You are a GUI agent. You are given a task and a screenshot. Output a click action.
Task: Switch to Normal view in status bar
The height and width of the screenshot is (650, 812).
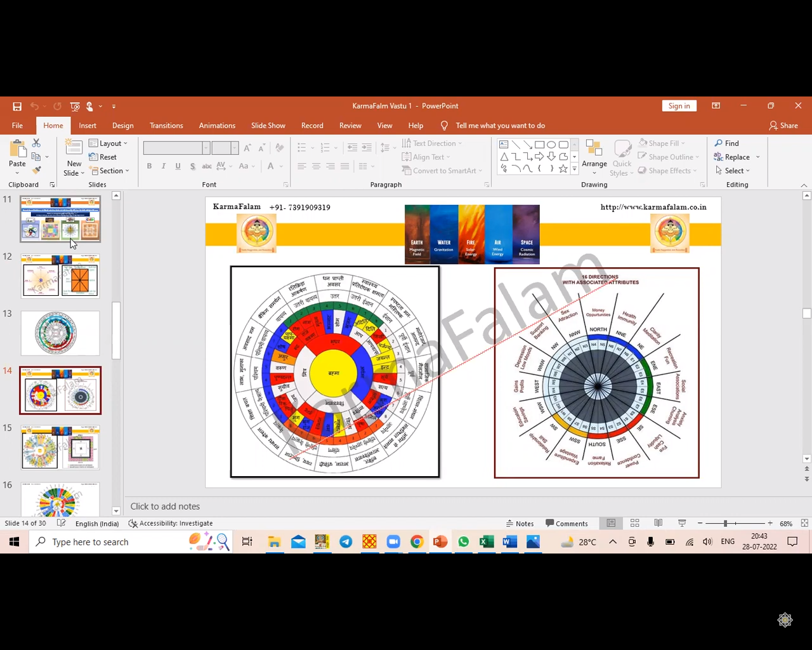[611, 524]
